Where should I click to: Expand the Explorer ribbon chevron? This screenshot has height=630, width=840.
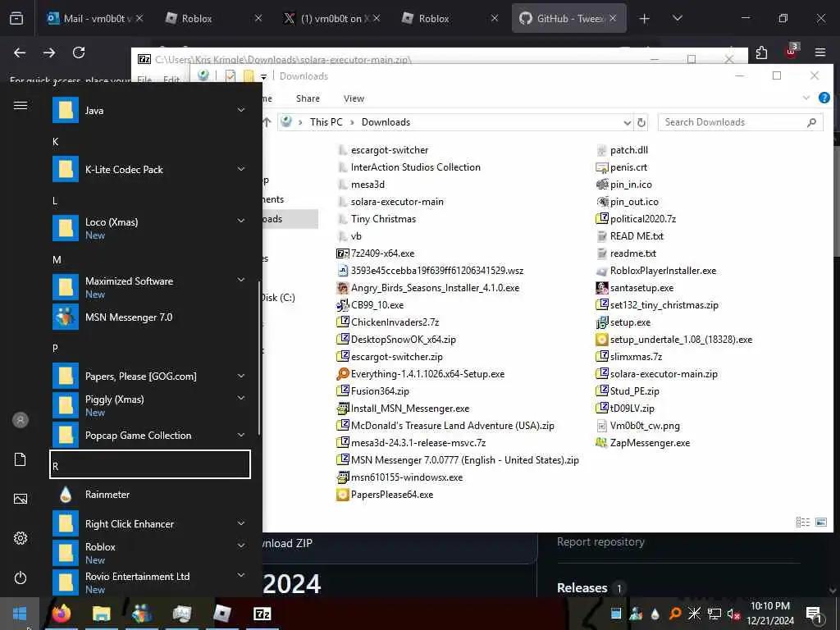point(806,98)
